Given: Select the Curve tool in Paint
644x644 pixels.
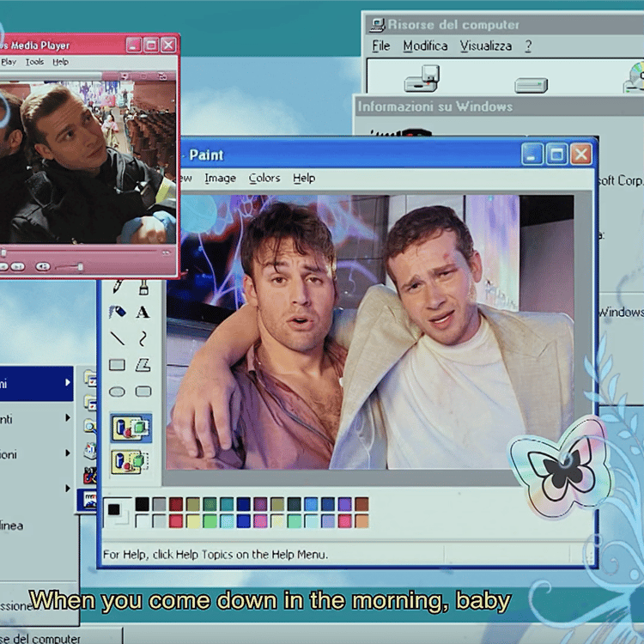Looking at the screenshot, I should click(x=143, y=339).
